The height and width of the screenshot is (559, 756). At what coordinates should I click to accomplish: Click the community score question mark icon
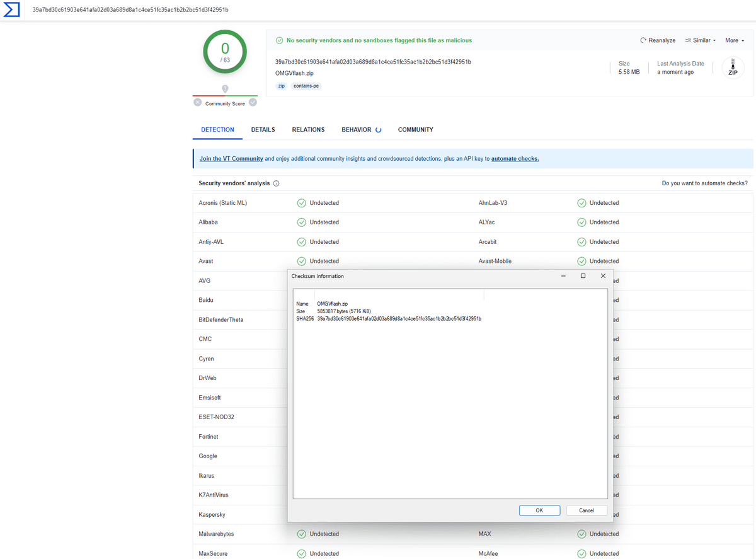pyautogui.click(x=225, y=89)
